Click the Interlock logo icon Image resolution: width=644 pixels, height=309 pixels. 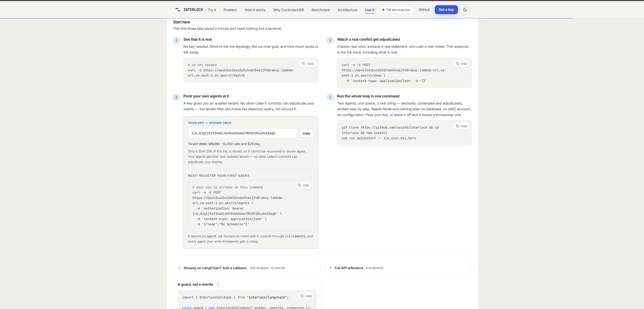click(x=178, y=10)
